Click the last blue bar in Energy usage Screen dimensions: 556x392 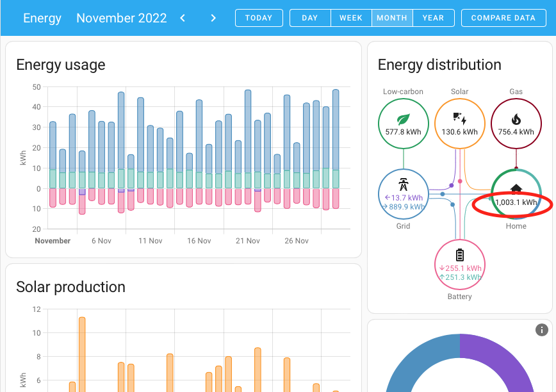click(x=336, y=130)
